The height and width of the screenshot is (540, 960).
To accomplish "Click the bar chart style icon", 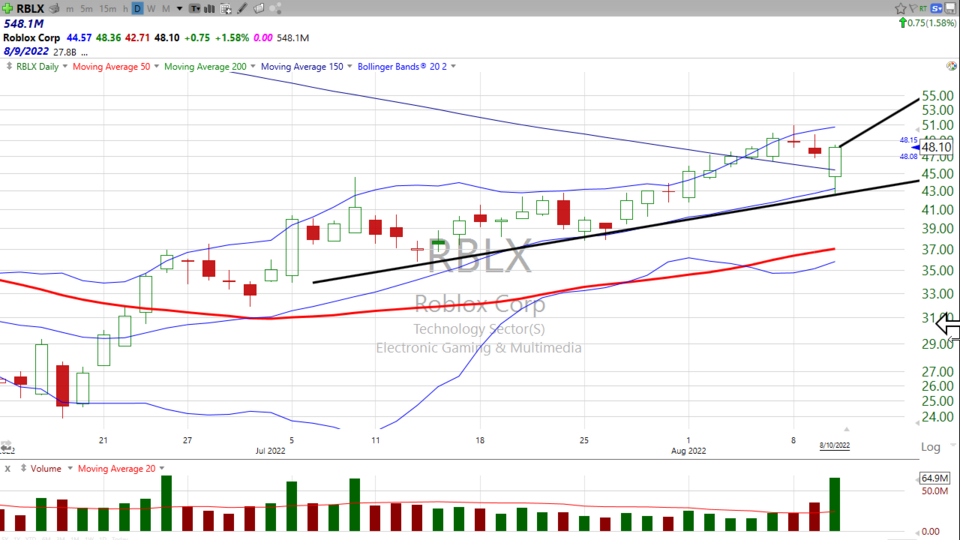I will coord(209,9).
